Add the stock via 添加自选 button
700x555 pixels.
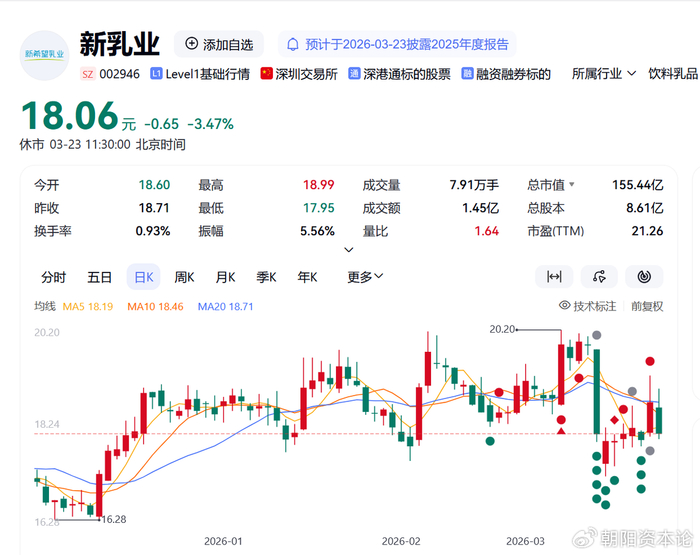pyautogui.click(x=219, y=44)
